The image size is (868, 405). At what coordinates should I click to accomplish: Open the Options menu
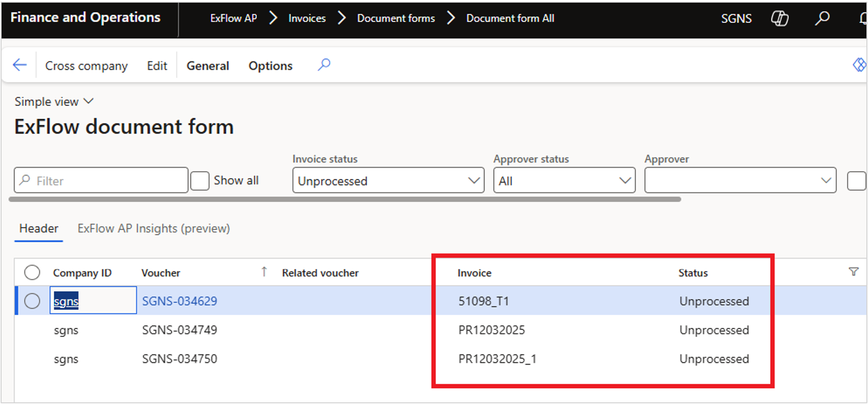pos(271,65)
